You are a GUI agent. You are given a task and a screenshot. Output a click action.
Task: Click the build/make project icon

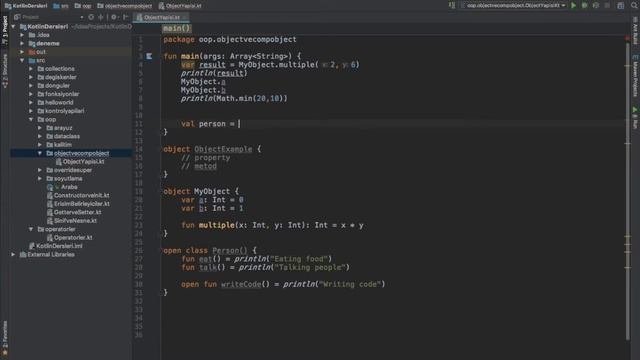452,5
